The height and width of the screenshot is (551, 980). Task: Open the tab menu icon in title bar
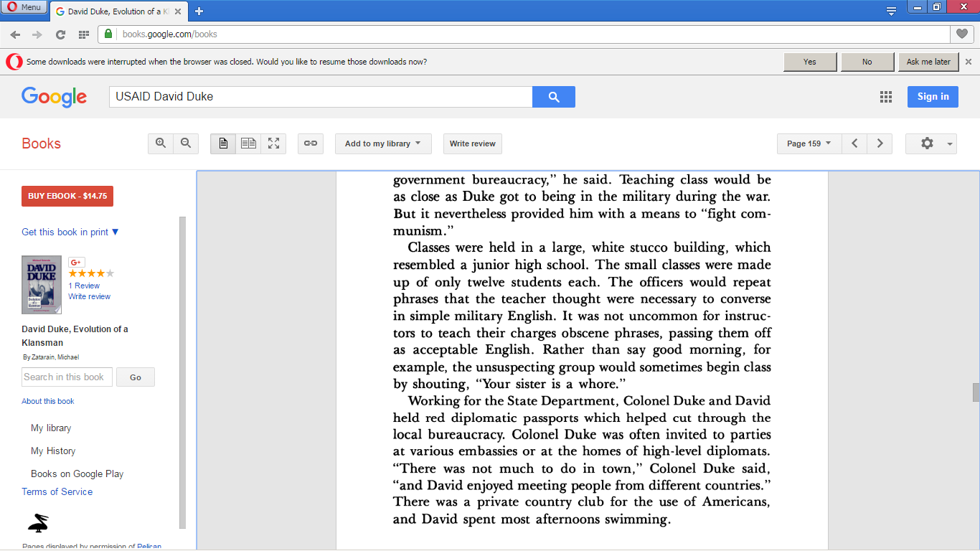(x=891, y=11)
